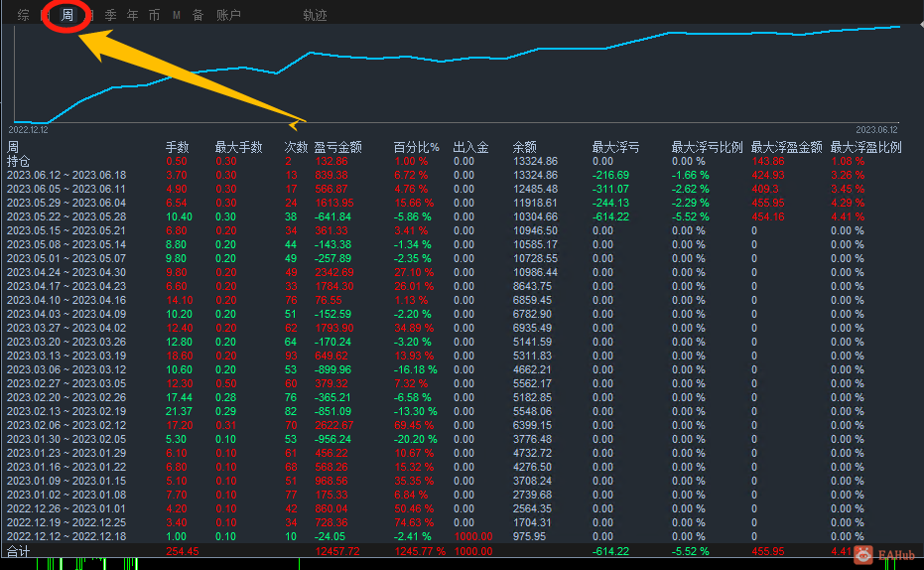Click the 最大浮亏比例 column header
924x570 pixels.
point(707,147)
